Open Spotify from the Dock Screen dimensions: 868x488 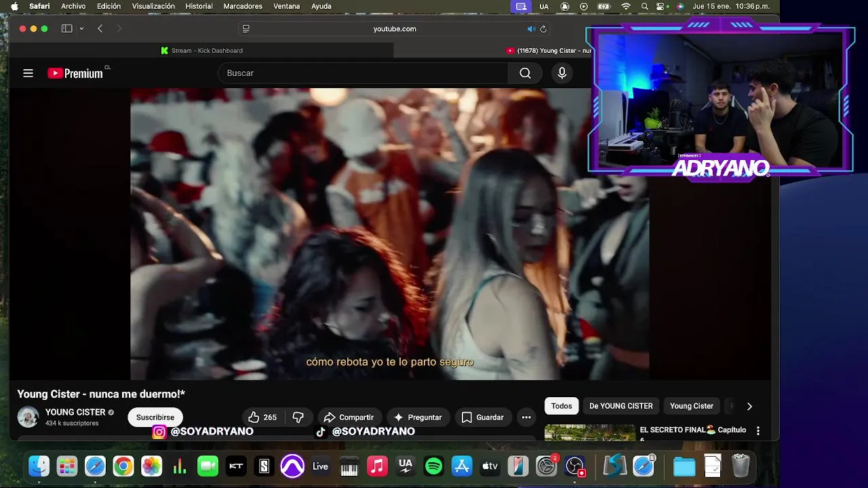point(433,466)
